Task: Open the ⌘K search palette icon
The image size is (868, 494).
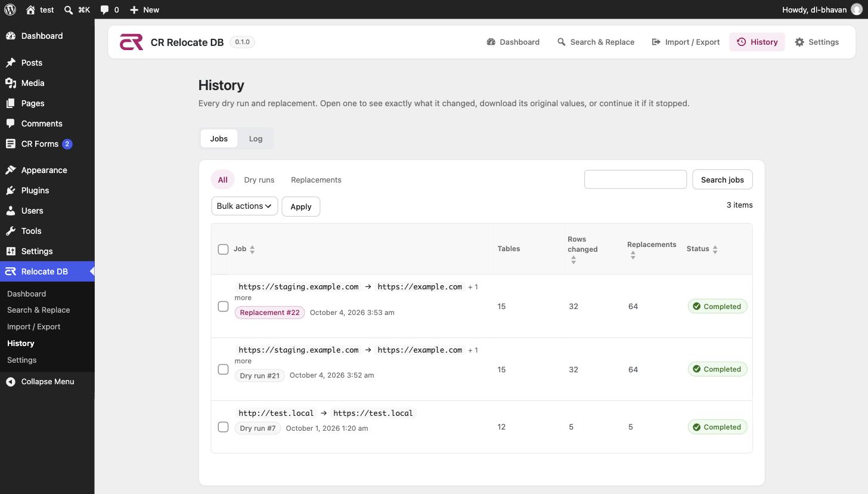Action: [x=69, y=10]
